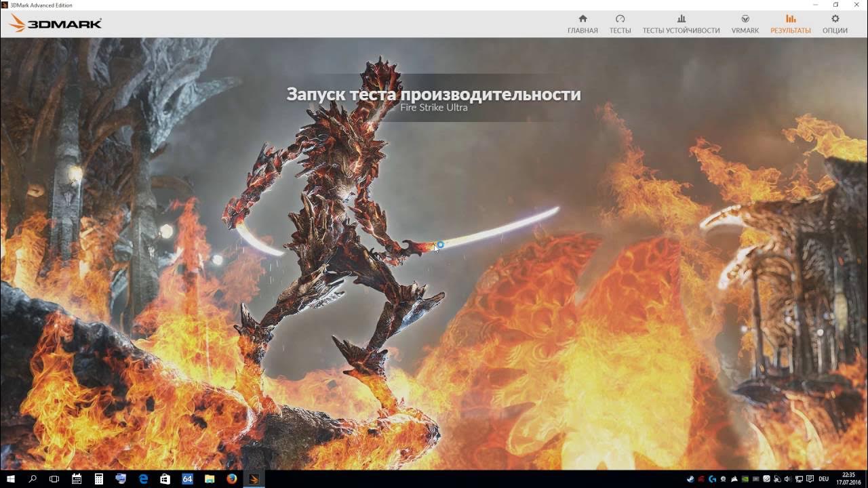868x488 pixels.
Task: Switch to the Тесты tab
Action: click(620, 24)
